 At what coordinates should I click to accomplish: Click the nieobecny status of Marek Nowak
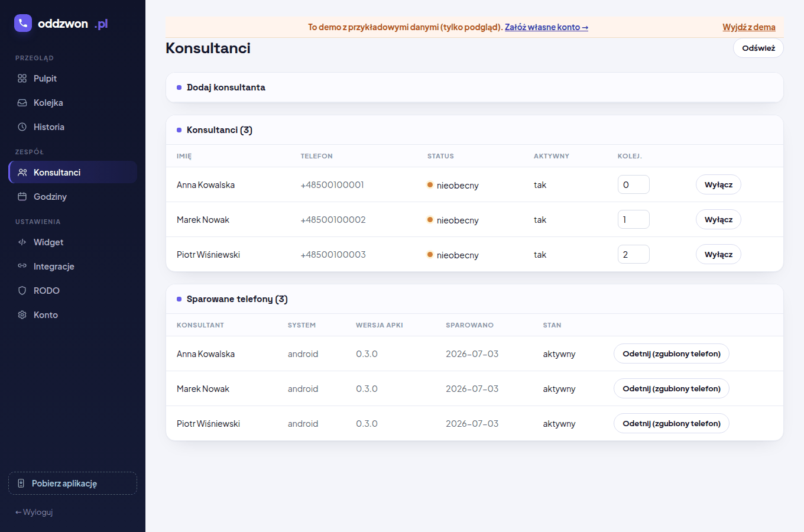(453, 220)
